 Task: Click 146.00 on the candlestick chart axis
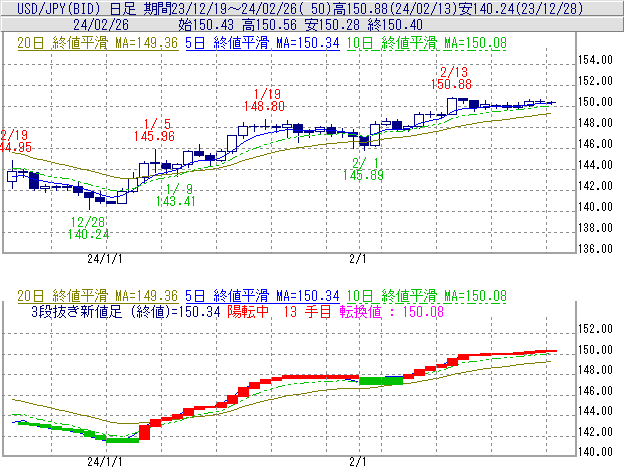(595, 144)
